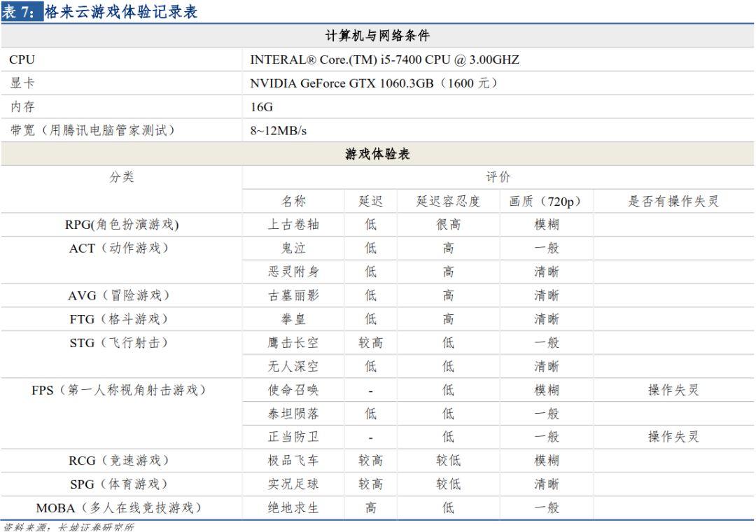
Task: Click the '延迟' sub-header
Action: [370, 201]
